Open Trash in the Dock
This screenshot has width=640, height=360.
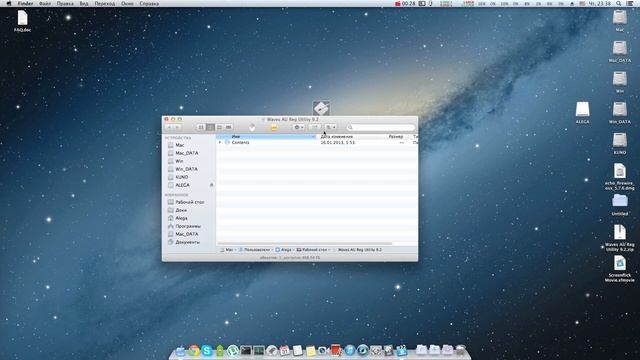[x=460, y=350]
